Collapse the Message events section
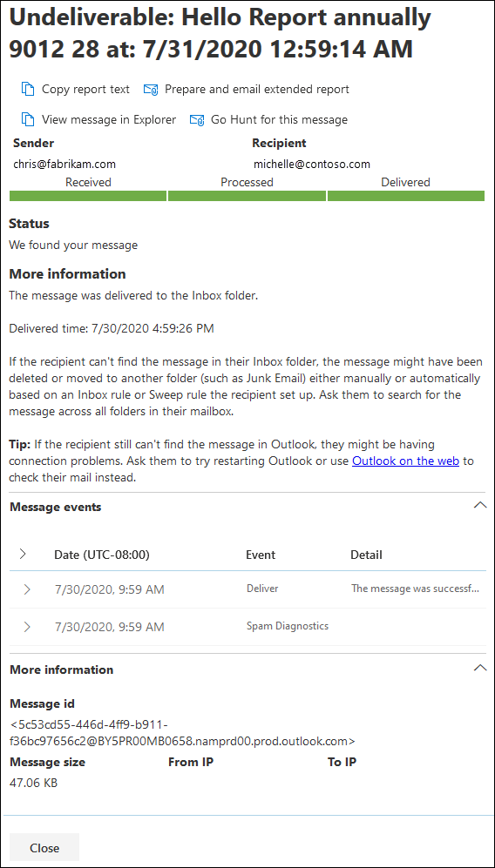Screen dimensions: 495x868 click(x=480, y=506)
